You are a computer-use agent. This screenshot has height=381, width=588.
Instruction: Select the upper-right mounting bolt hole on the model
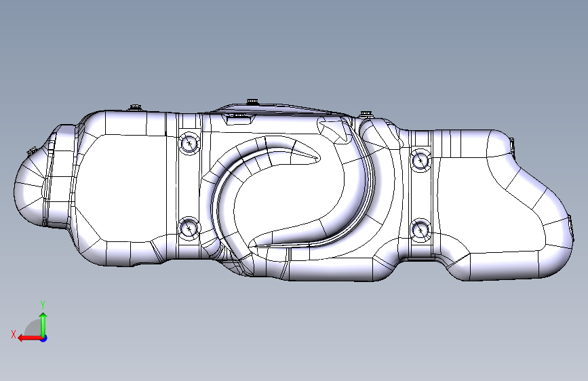pos(420,161)
